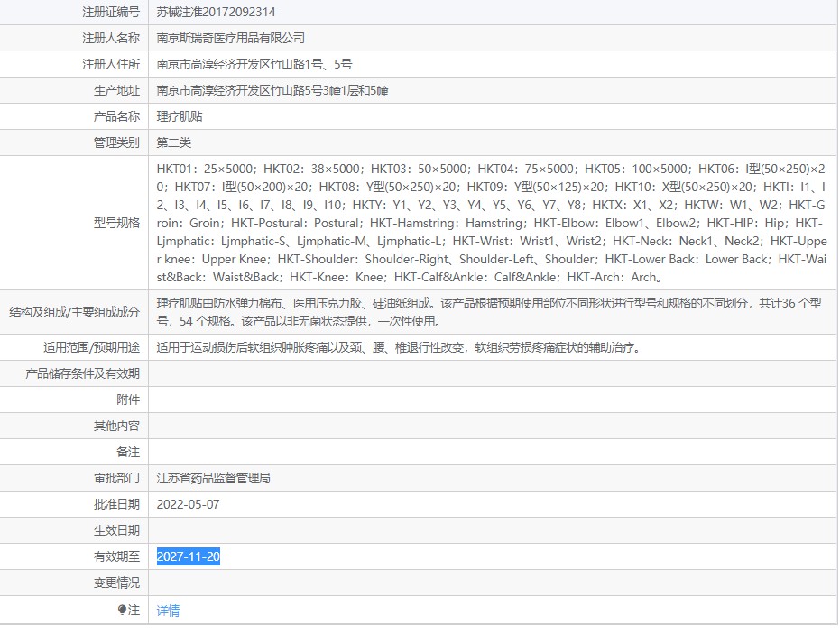The width and height of the screenshot is (840, 634).
Task: Click the 管理类别 label
Action: coord(116,142)
